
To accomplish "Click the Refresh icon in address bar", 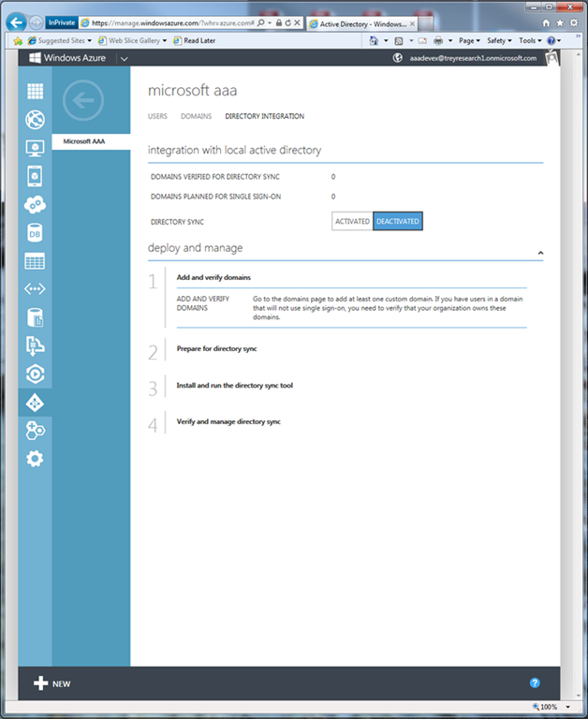I will [288, 22].
